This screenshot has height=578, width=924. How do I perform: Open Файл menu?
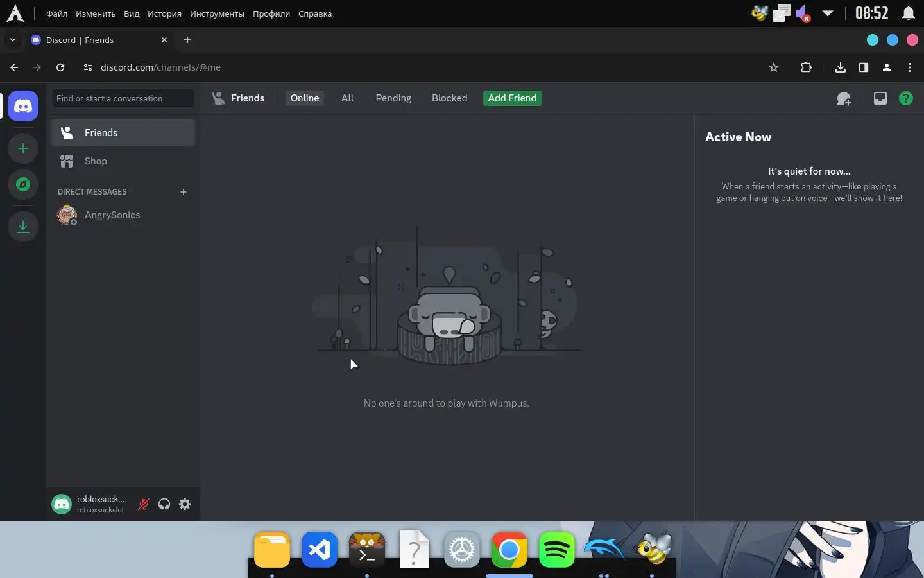(x=57, y=13)
